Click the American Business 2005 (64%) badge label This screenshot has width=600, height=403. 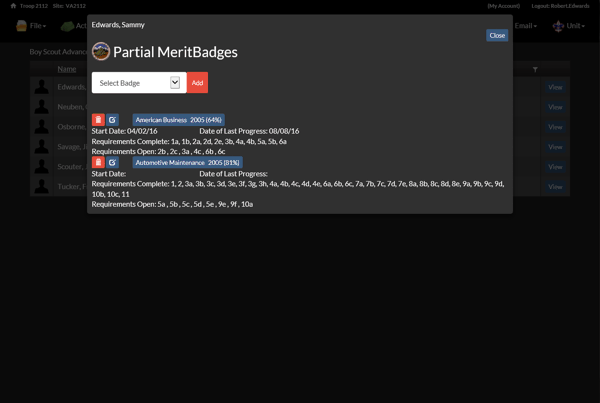[179, 120]
